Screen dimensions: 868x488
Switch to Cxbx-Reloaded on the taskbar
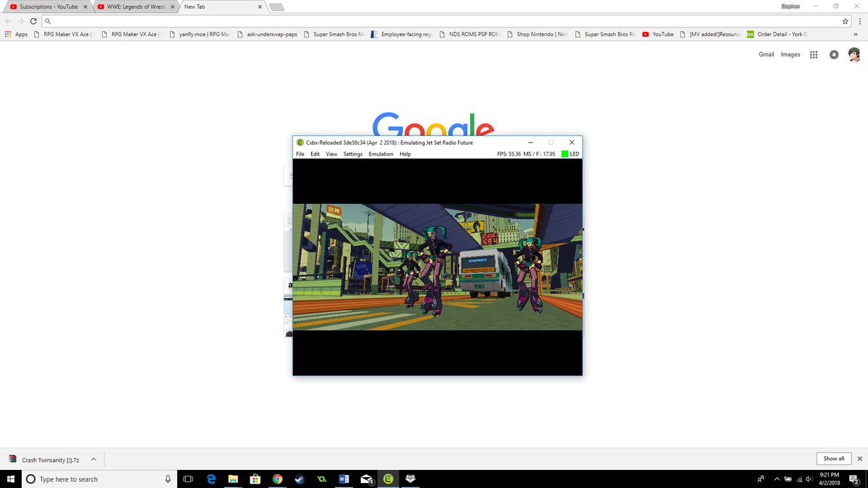(388, 479)
